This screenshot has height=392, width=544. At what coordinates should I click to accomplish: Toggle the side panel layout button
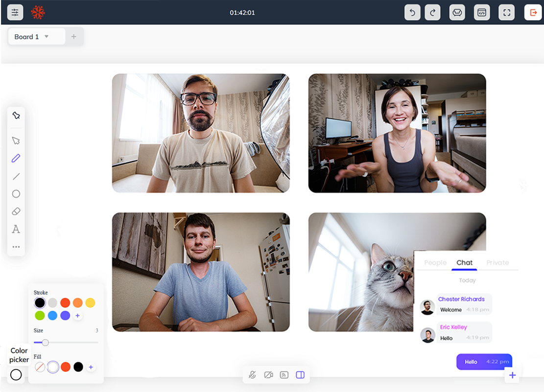(300, 375)
